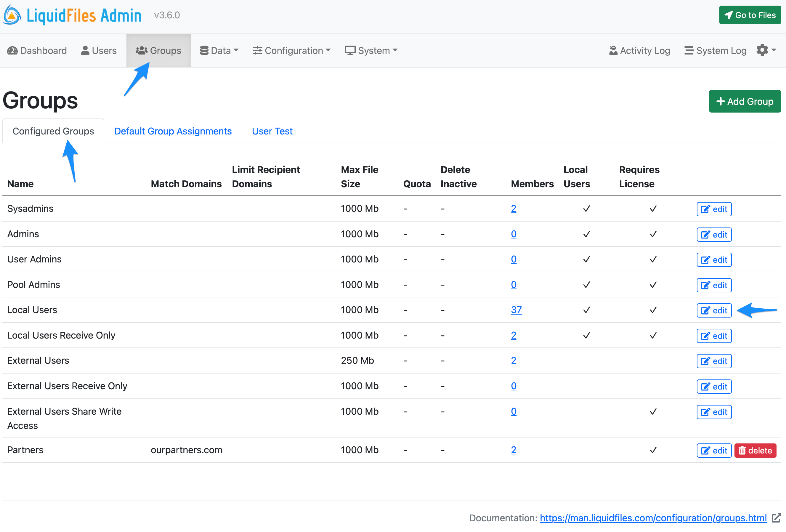Expand the System menu
The image size is (786, 532).
click(371, 50)
